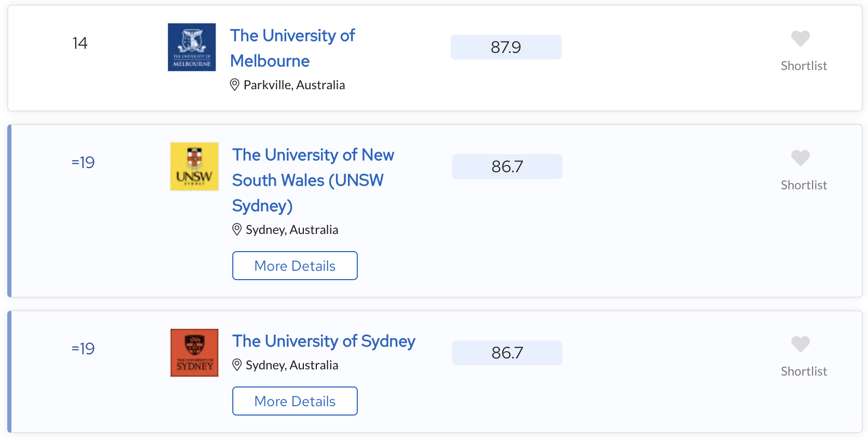Click the UNSW yellow logo
This screenshot has height=442, width=868.
pos(194,167)
